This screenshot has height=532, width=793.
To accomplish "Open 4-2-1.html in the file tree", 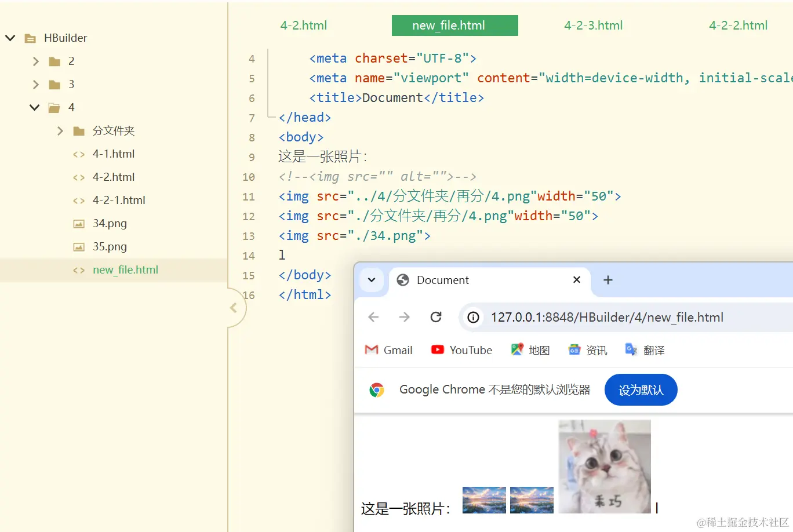I will click(x=119, y=200).
